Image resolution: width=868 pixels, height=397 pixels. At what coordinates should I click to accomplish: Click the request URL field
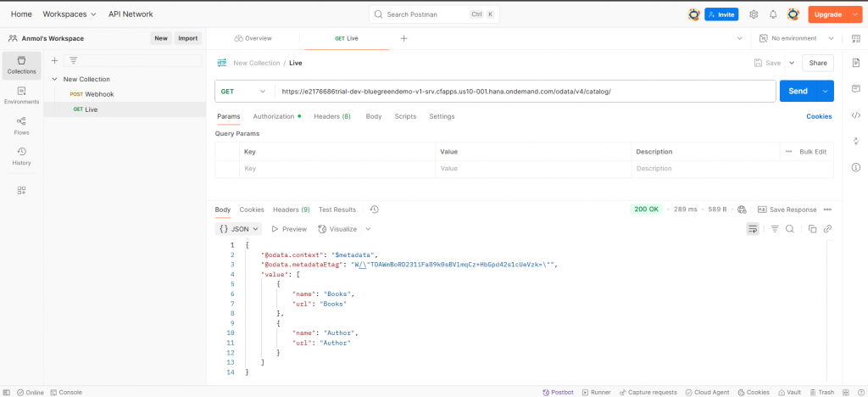(x=524, y=92)
